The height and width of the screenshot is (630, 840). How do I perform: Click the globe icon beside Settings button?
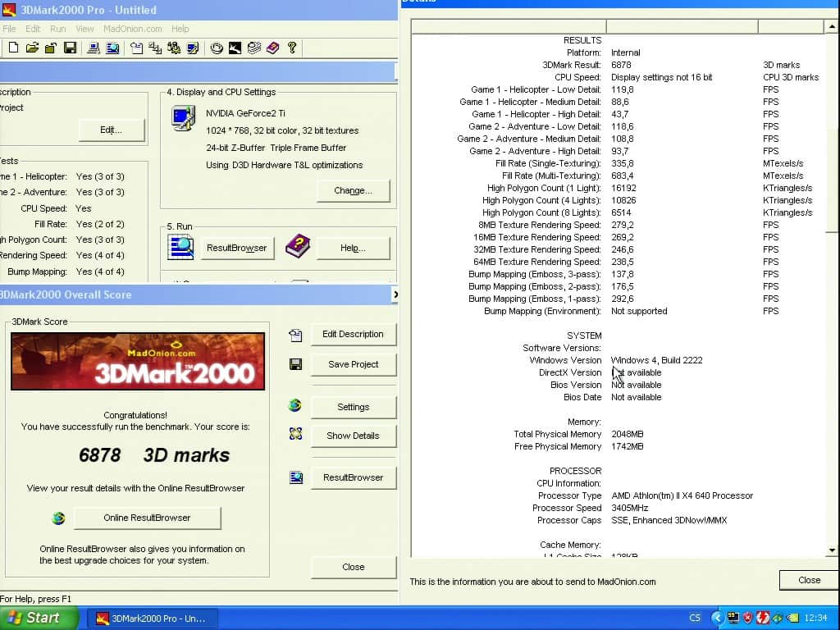[294, 405]
